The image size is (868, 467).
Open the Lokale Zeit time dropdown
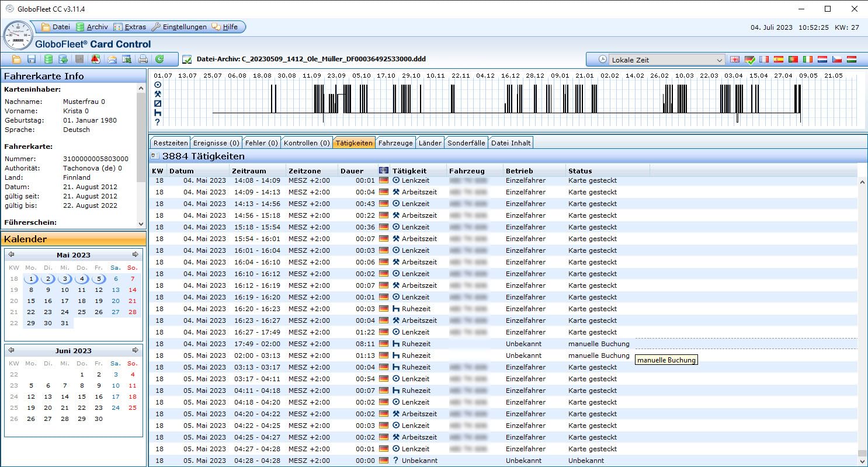719,60
